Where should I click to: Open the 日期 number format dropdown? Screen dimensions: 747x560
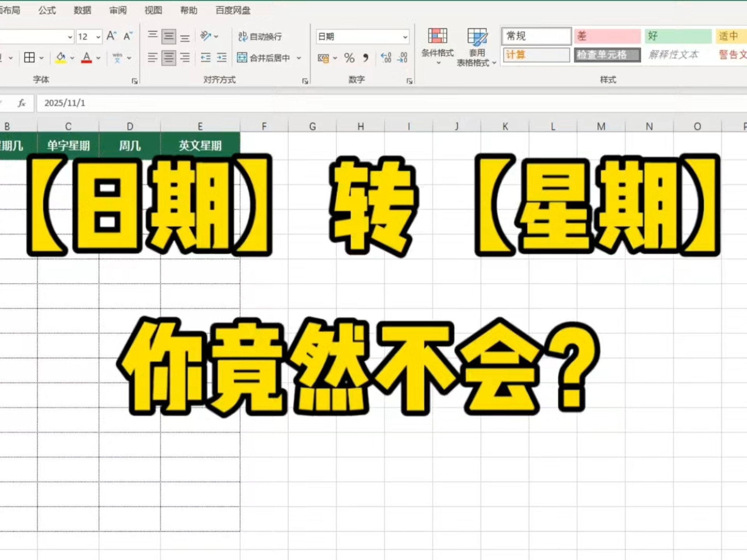(405, 37)
